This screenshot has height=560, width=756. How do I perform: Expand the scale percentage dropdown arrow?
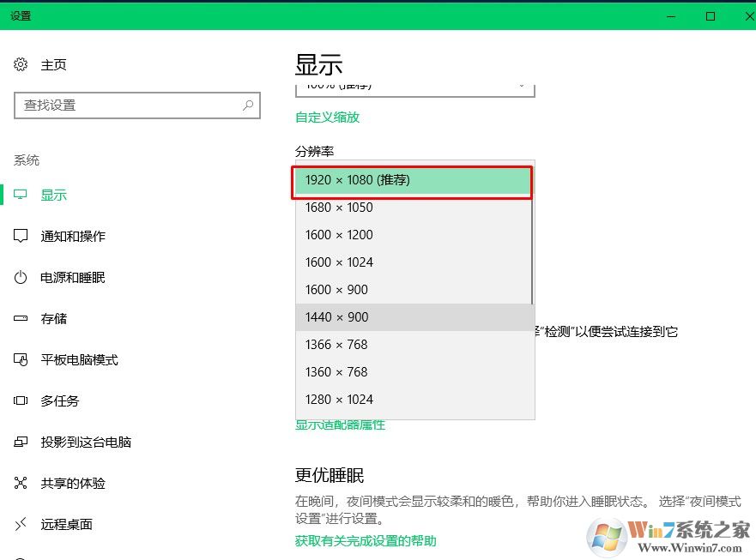521,85
